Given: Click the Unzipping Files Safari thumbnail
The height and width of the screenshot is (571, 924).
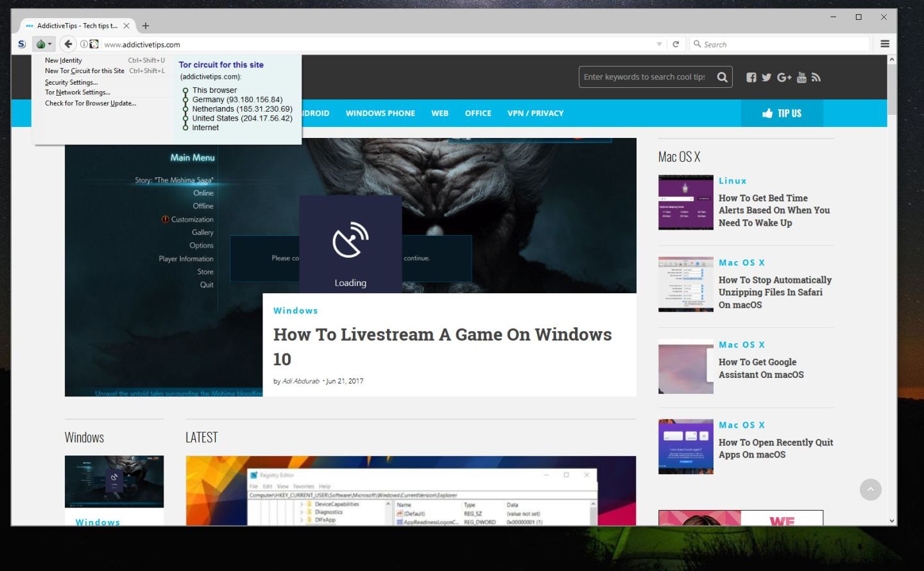Looking at the screenshot, I should (686, 284).
